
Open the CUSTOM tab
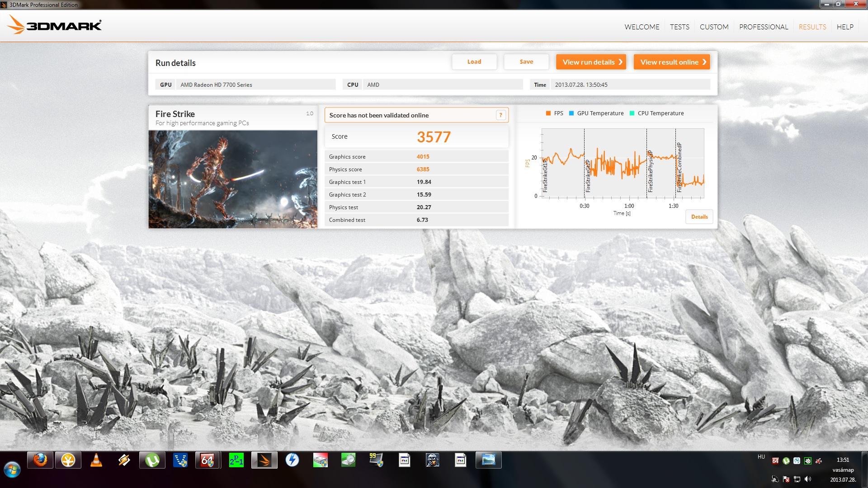pyautogui.click(x=714, y=27)
